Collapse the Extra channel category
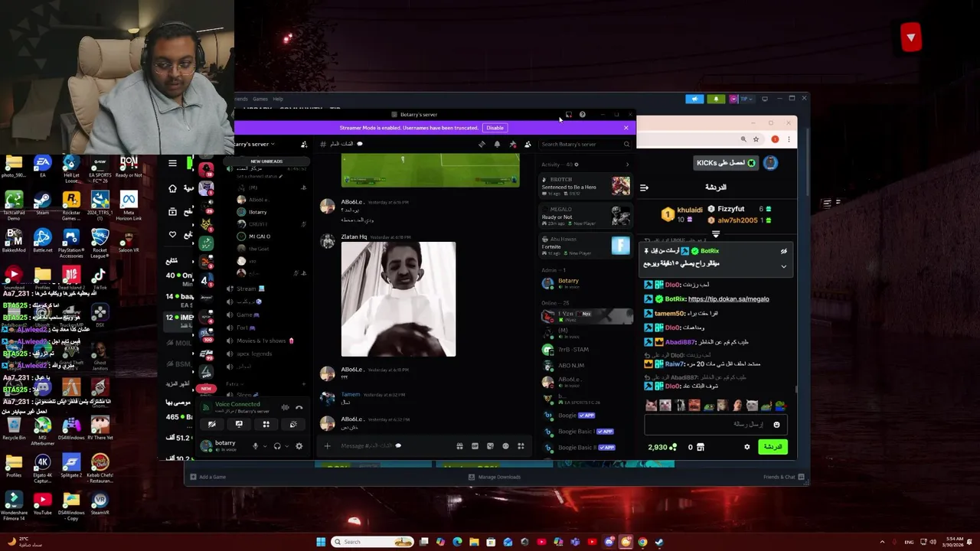The width and height of the screenshot is (980, 551). [235, 383]
